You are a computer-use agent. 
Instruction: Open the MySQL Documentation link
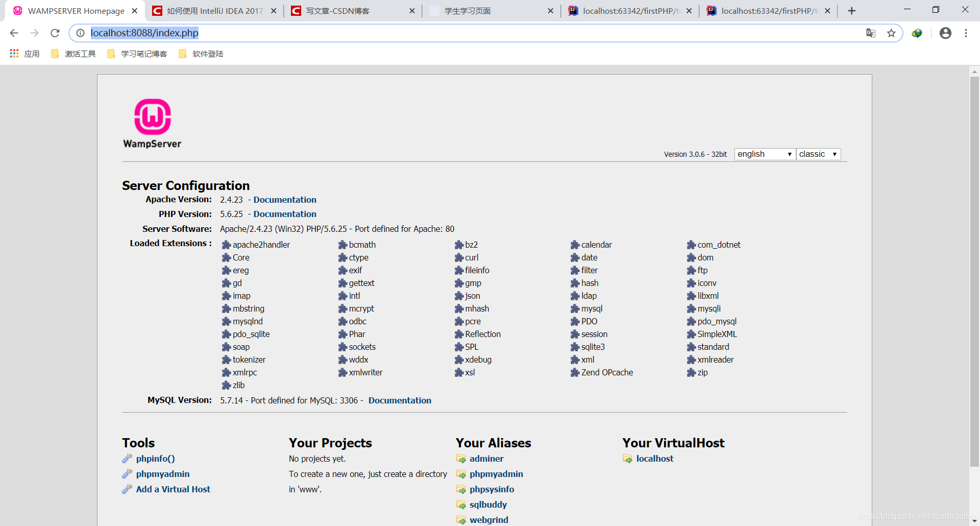pos(400,400)
